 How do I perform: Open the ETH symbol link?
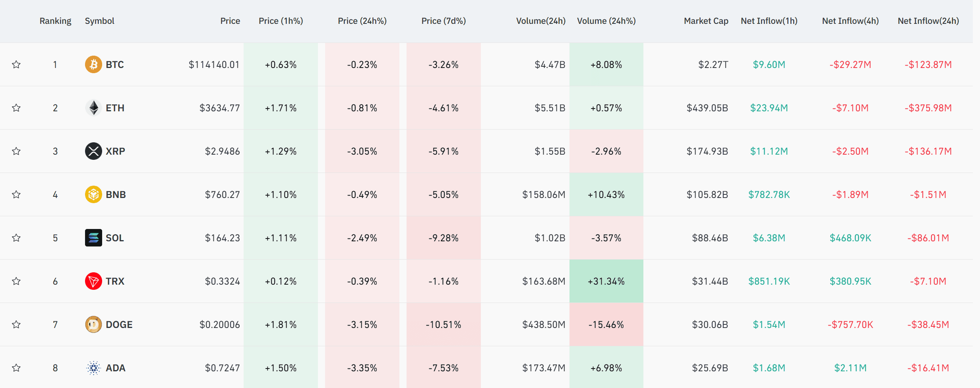pyautogui.click(x=115, y=108)
